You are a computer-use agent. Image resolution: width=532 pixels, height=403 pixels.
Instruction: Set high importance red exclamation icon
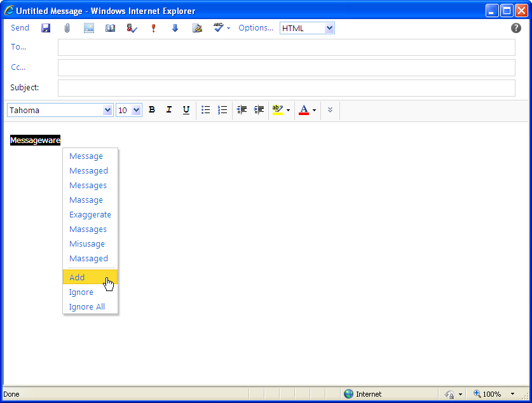click(x=153, y=28)
